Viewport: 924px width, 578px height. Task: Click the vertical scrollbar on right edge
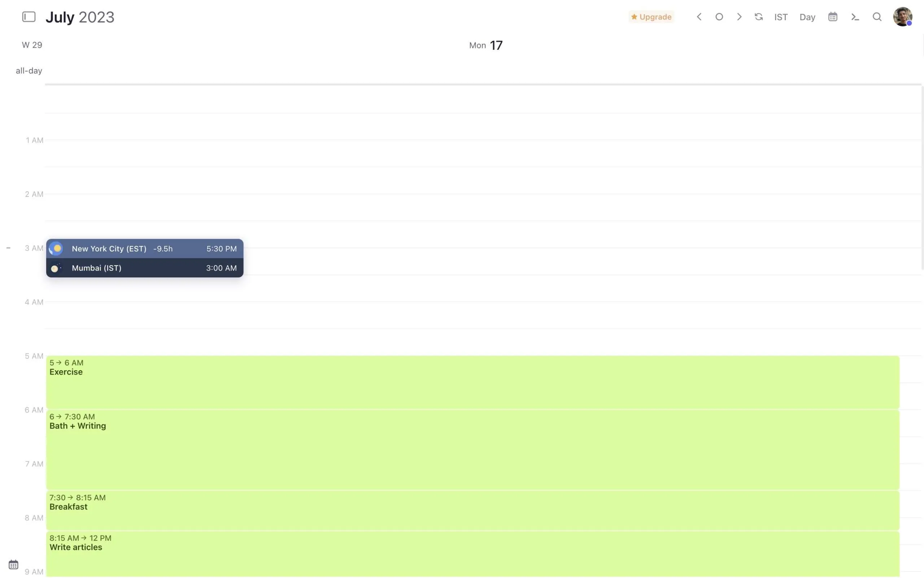pyautogui.click(x=922, y=178)
